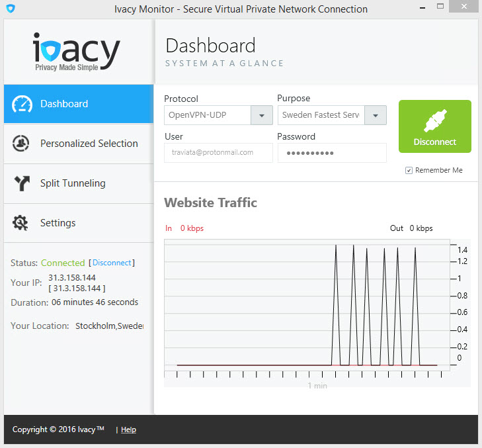482x448 pixels.
Task: Expand the Purpose dropdown arrow
Action: 376,115
